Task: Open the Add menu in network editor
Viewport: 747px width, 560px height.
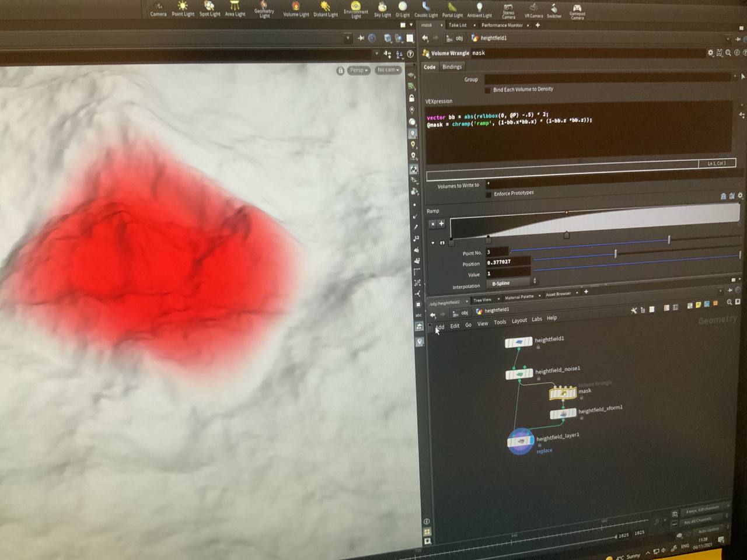Action: point(440,327)
